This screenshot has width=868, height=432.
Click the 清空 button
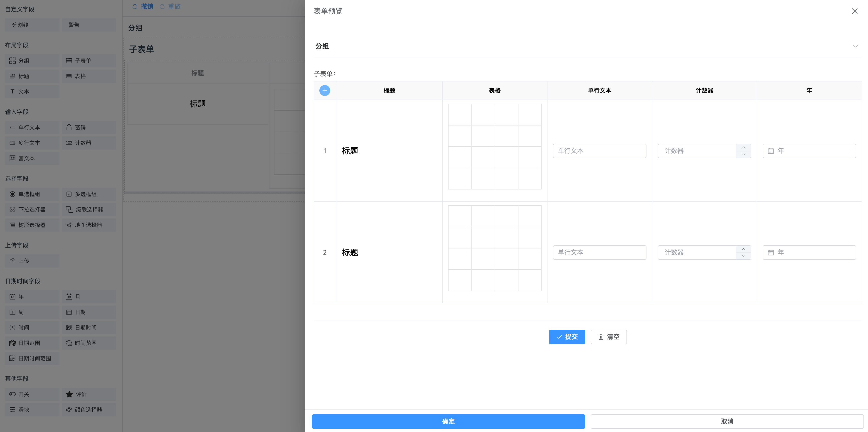click(609, 337)
